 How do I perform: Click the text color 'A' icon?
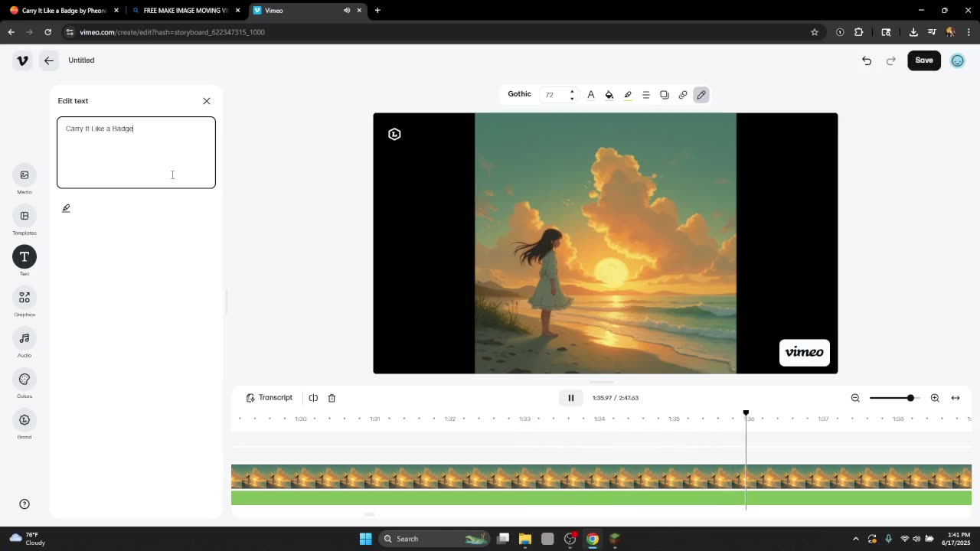(591, 95)
